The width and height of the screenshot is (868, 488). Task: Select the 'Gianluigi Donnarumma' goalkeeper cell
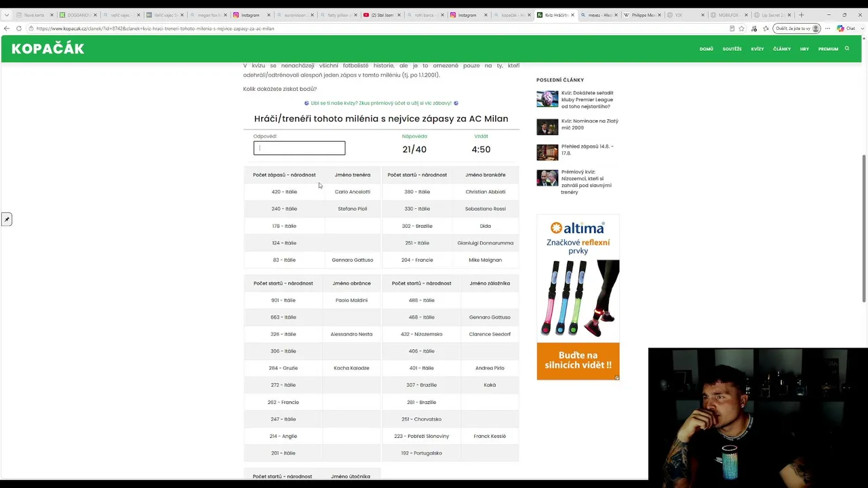click(x=486, y=243)
